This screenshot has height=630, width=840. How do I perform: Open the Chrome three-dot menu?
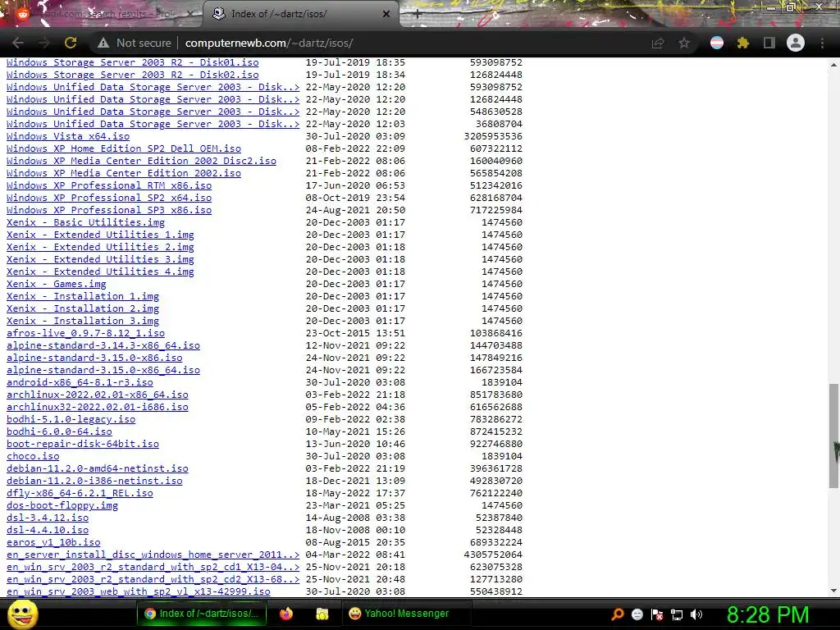pyautogui.click(x=822, y=43)
